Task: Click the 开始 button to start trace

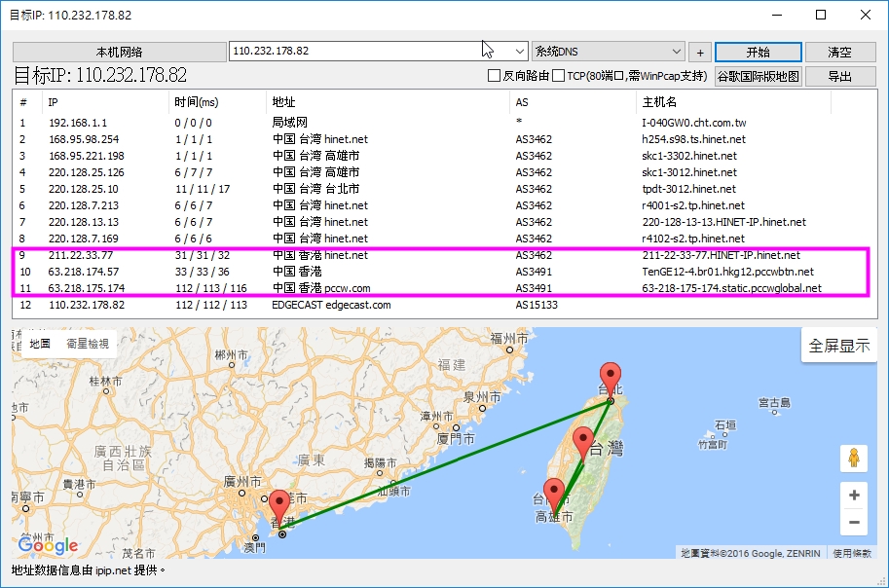Action: 758,53
